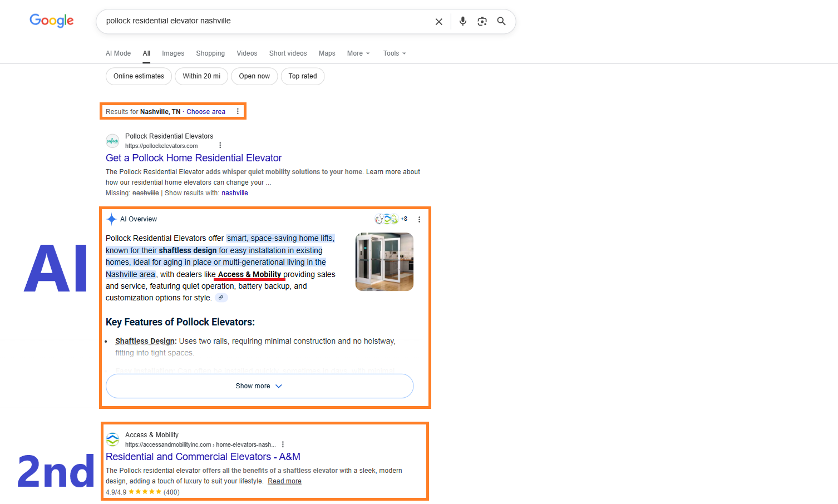This screenshot has height=504, width=838.
Task: Click Key Features of Pollock Elevators heading
Action: 180,322
